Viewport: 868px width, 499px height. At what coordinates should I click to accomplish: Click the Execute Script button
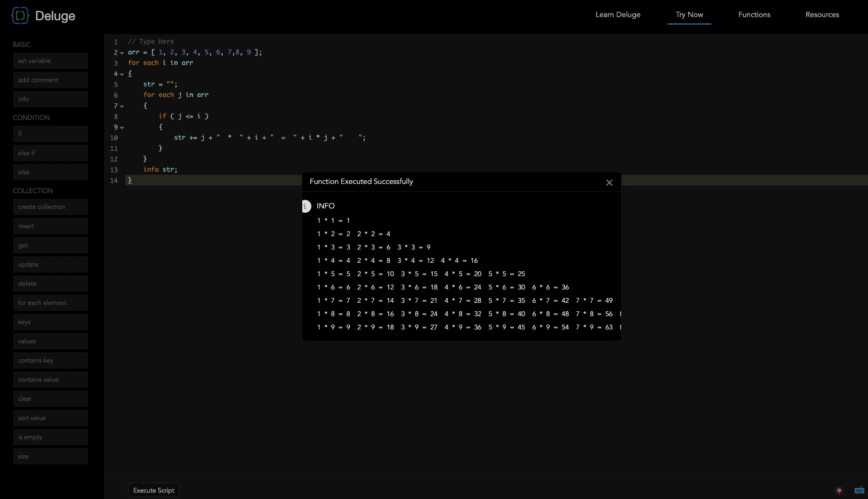(x=154, y=490)
